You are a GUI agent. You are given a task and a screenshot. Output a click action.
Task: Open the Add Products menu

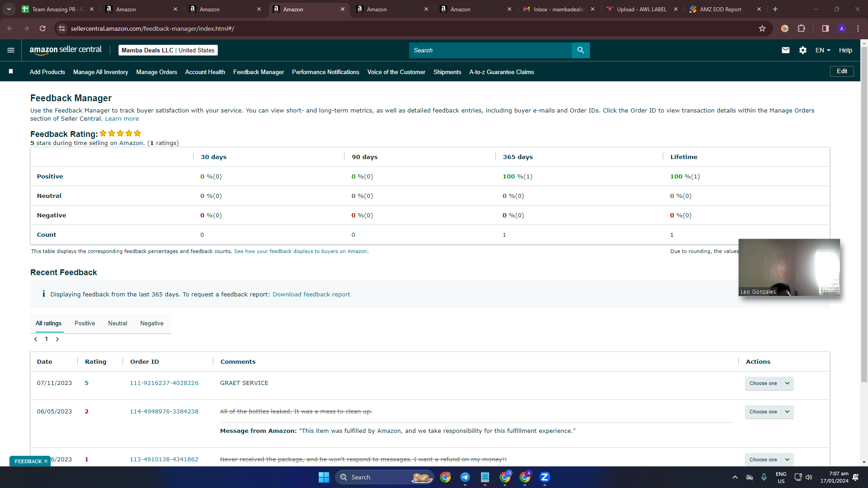(x=47, y=72)
